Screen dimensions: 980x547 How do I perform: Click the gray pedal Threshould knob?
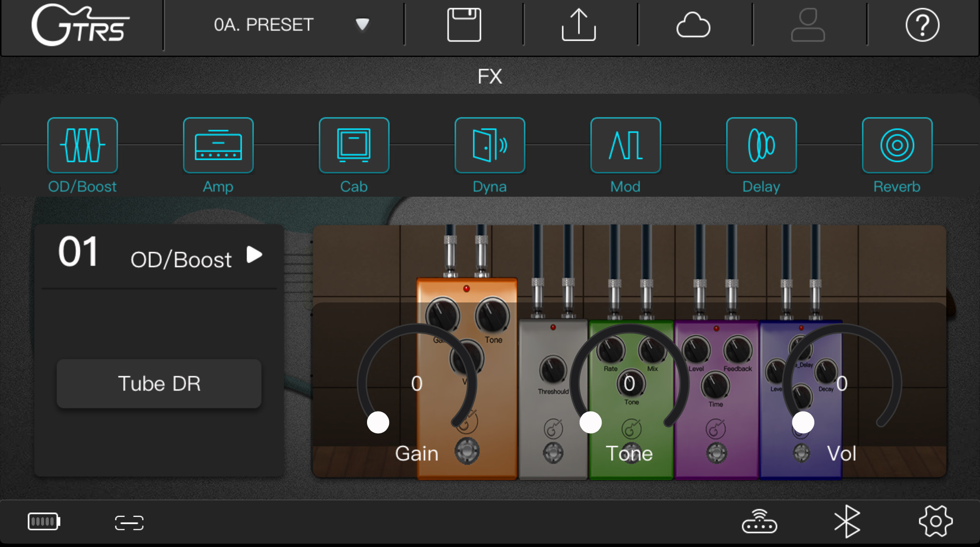(553, 370)
